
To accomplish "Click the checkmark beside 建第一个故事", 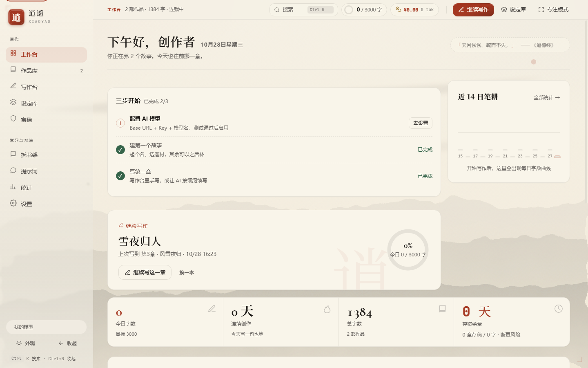I will tap(120, 150).
